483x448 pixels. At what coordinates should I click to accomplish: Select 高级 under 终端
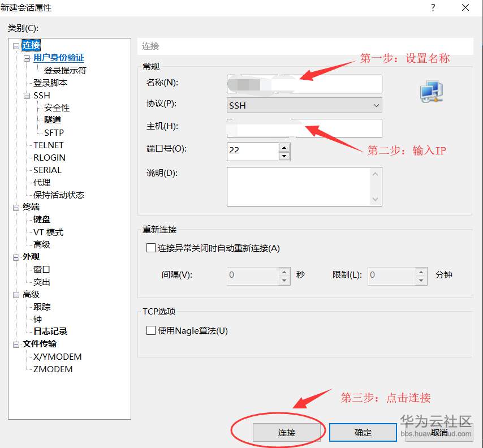point(42,244)
